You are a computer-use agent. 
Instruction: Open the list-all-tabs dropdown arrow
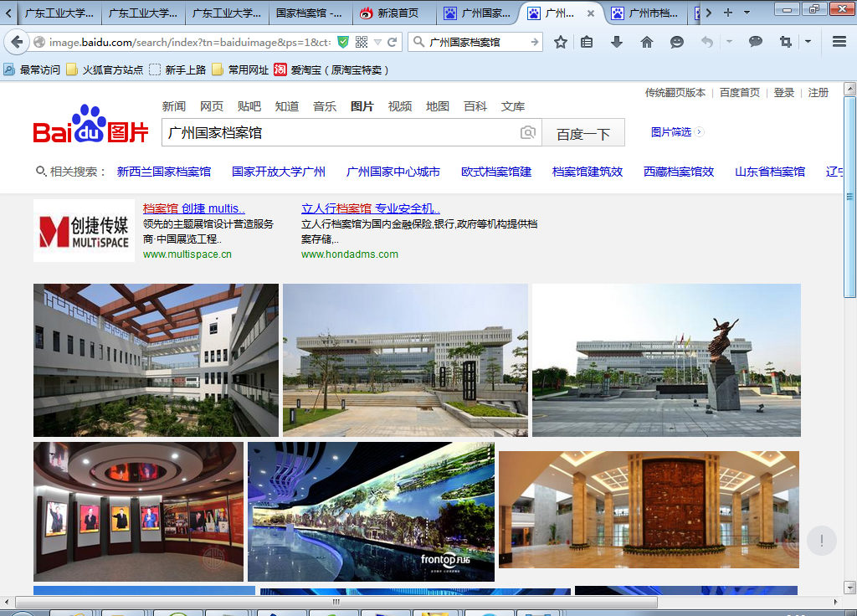748,13
